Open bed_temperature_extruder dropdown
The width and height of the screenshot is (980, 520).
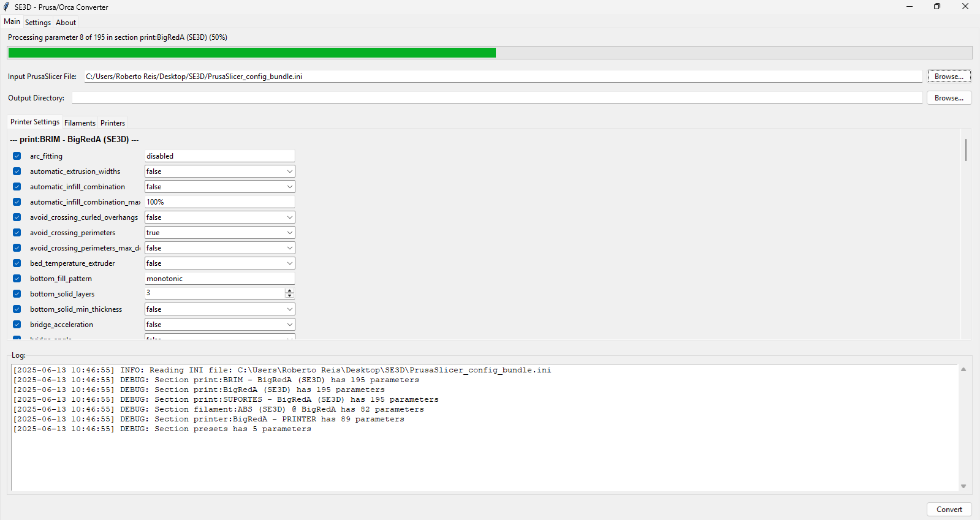[219, 263]
